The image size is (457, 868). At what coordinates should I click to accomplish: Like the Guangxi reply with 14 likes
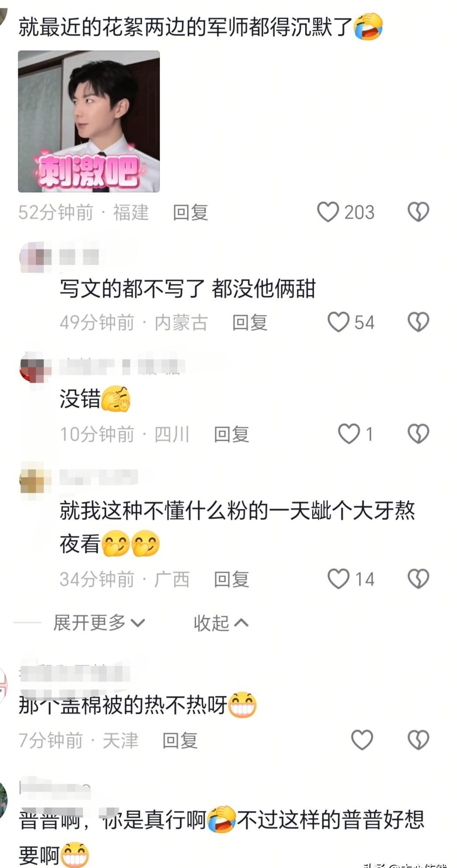tap(338, 579)
